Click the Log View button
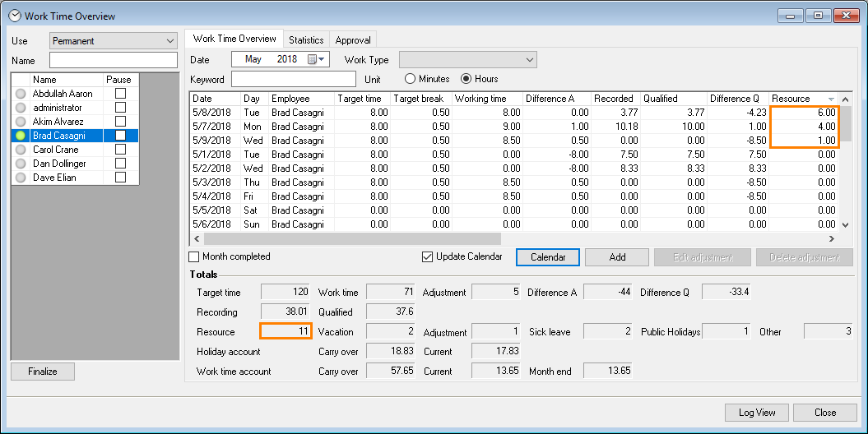 tap(756, 413)
